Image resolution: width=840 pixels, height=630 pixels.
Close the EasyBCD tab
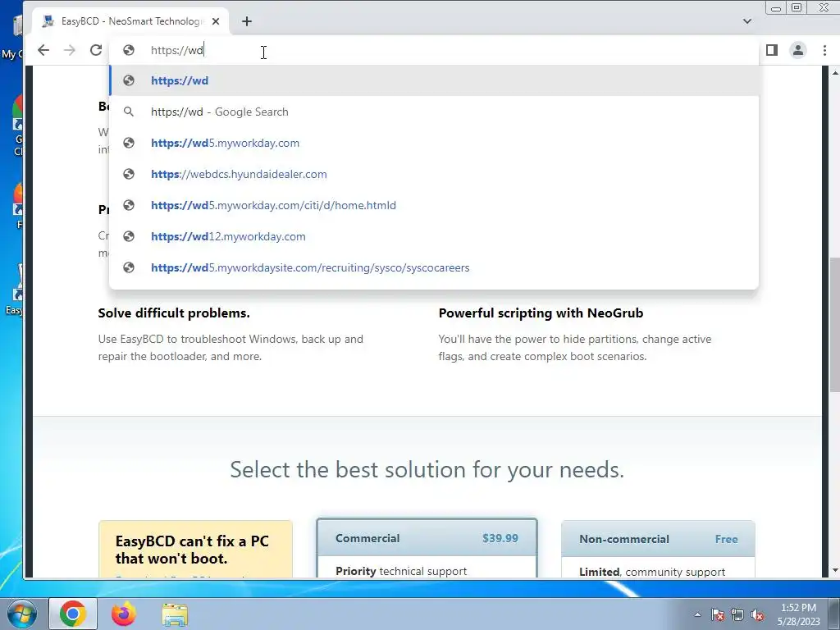216,21
